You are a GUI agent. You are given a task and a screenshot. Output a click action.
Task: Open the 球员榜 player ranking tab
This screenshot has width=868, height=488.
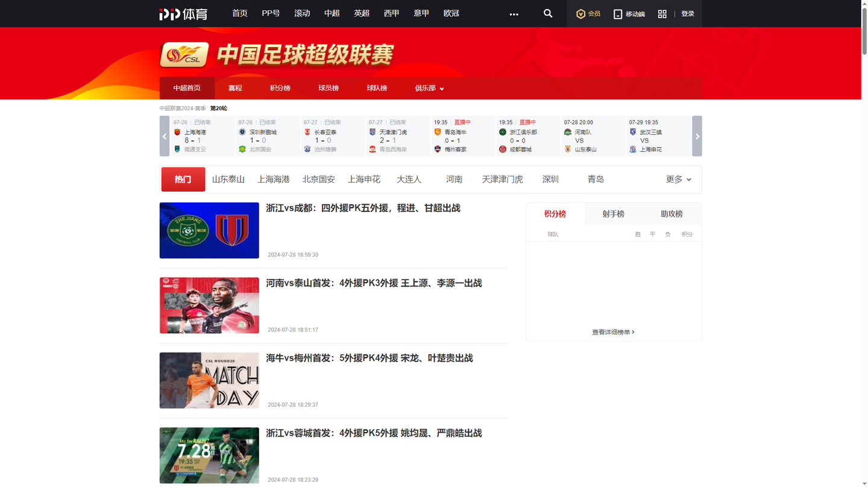329,88
